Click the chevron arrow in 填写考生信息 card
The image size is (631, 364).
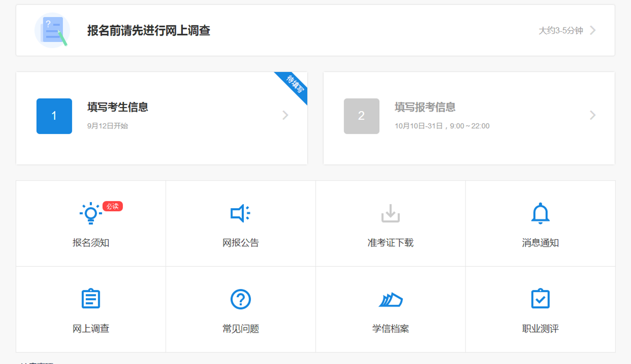click(285, 115)
